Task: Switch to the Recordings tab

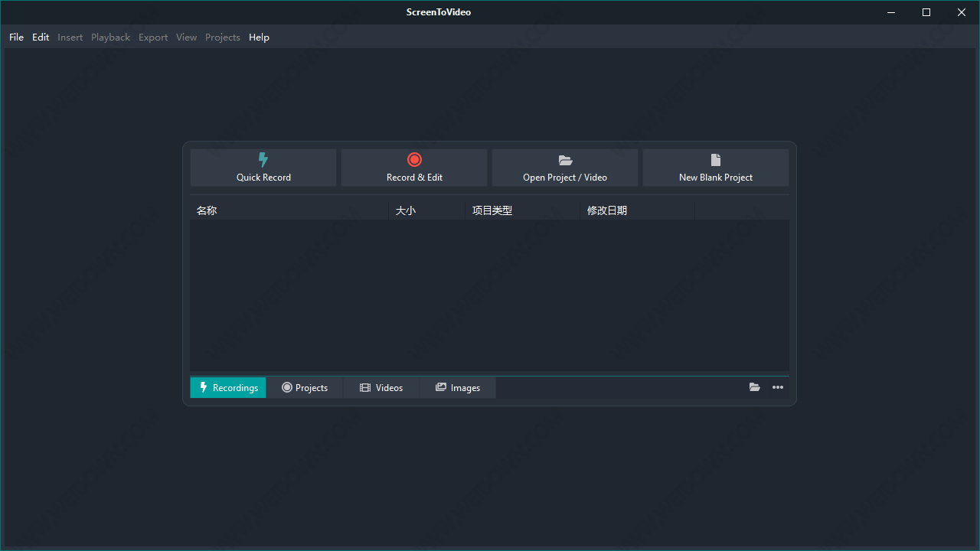Action: click(x=228, y=387)
